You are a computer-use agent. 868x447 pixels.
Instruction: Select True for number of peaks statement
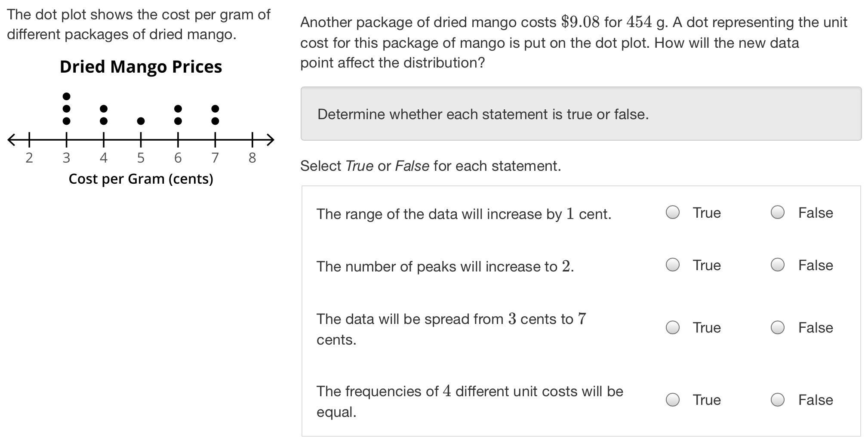[x=672, y=265]
